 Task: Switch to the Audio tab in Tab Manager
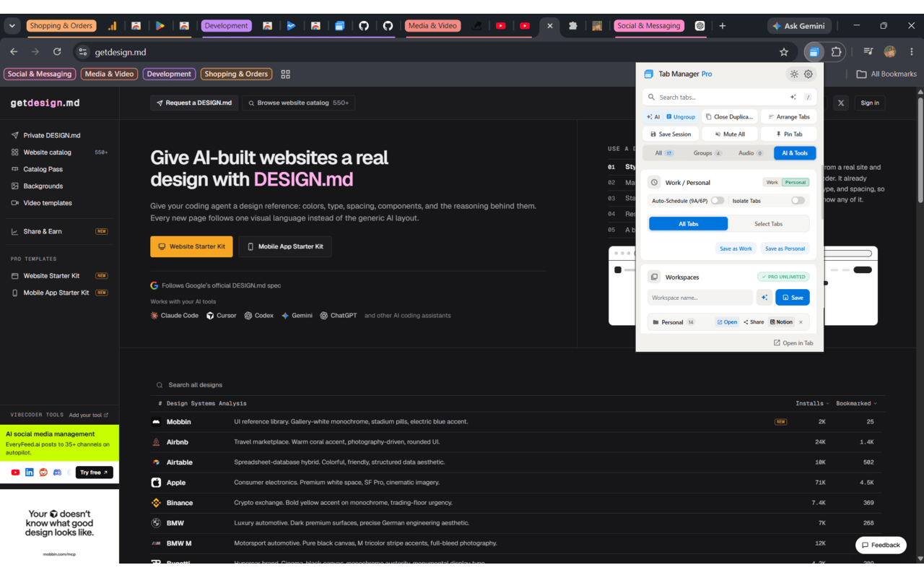tap(751, 153)
